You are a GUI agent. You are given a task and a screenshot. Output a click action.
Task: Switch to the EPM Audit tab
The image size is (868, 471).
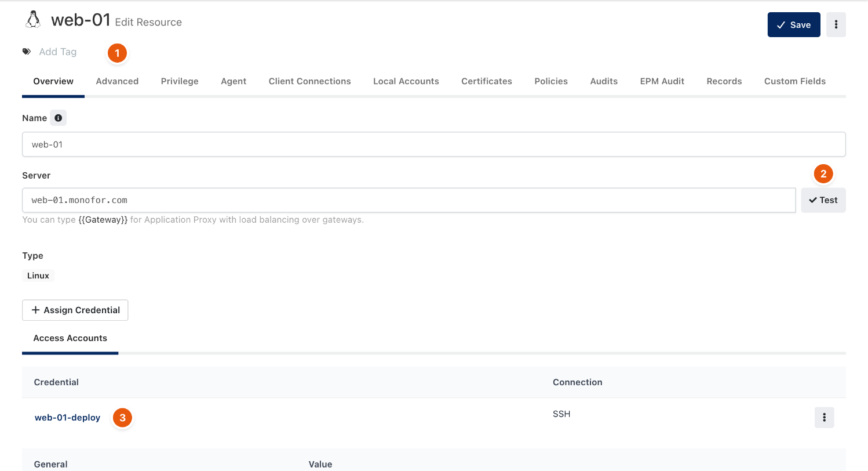(662, 81)
